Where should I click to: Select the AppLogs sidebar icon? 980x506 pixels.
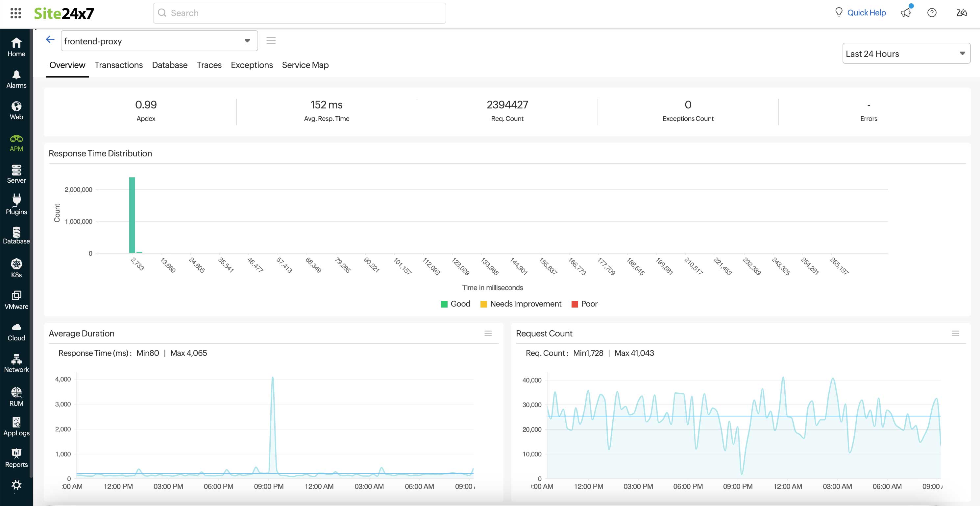16,426
